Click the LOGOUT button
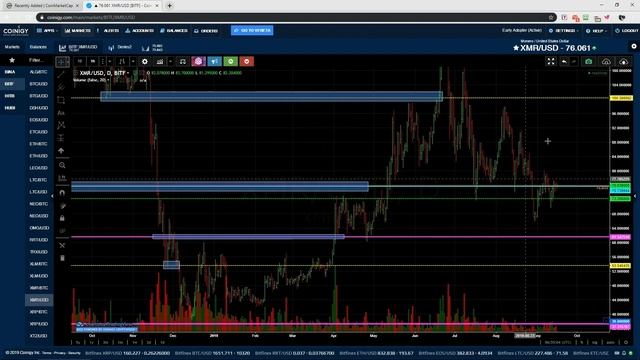The height and width of the screenshot is (360, 640). (627, 31)
